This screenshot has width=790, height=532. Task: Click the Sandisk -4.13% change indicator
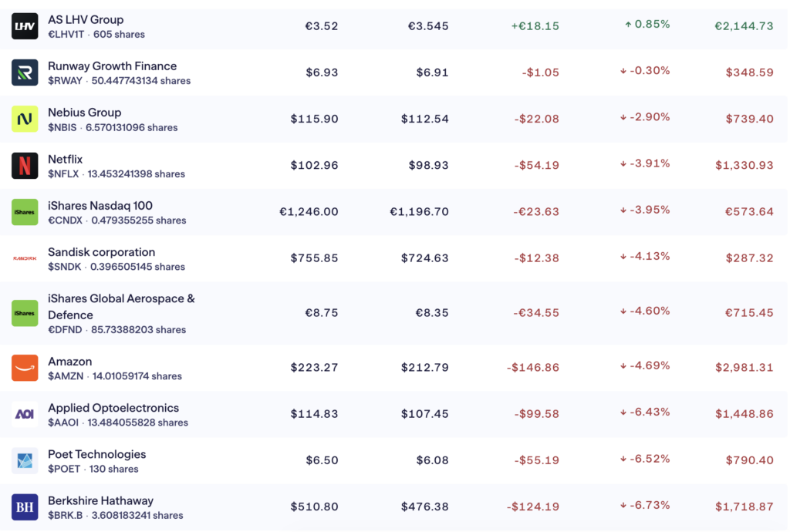pyautogui.click(x=645, y=256)
